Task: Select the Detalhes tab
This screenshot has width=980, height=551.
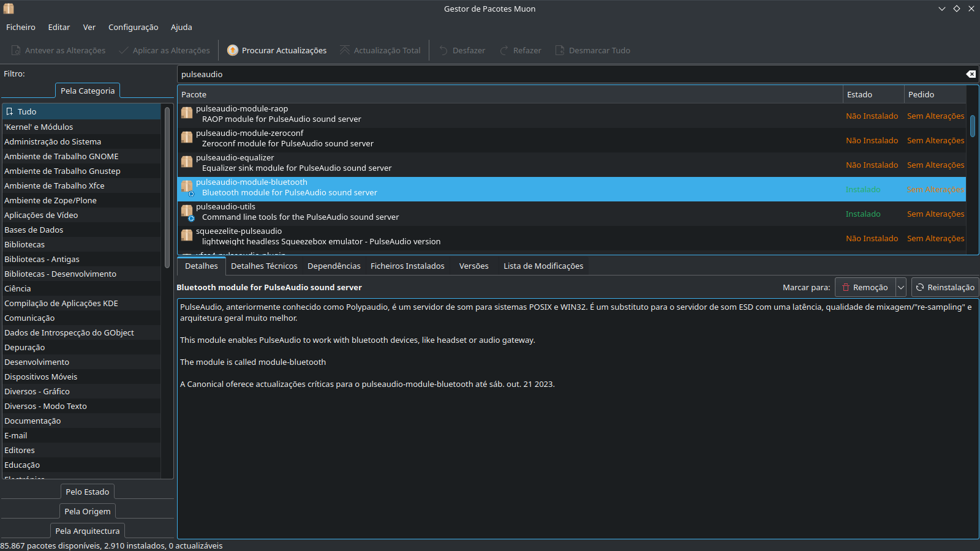Action: (201, 266)
